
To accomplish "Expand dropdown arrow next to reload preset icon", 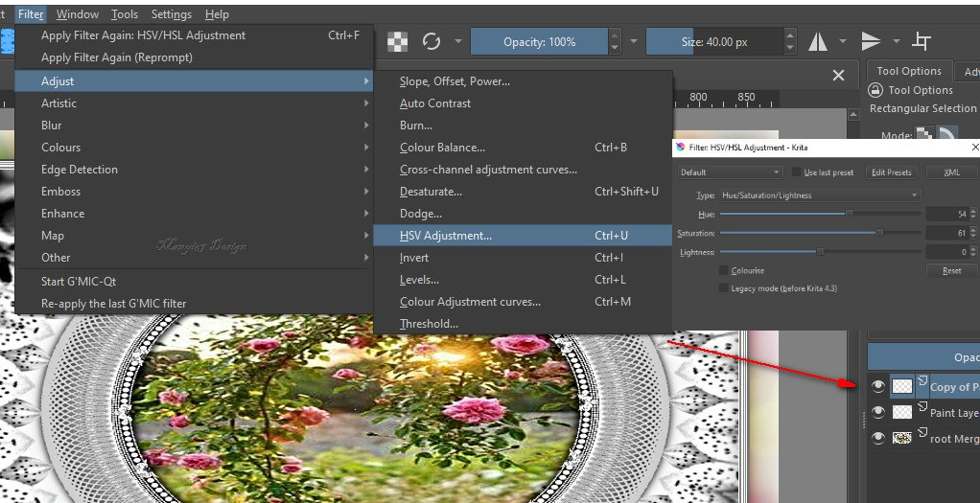I will click(x=458, y=42).
